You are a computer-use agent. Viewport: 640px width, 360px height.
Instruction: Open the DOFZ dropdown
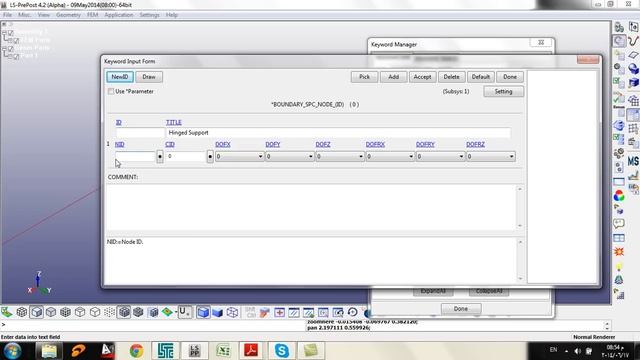coord(340,156)
